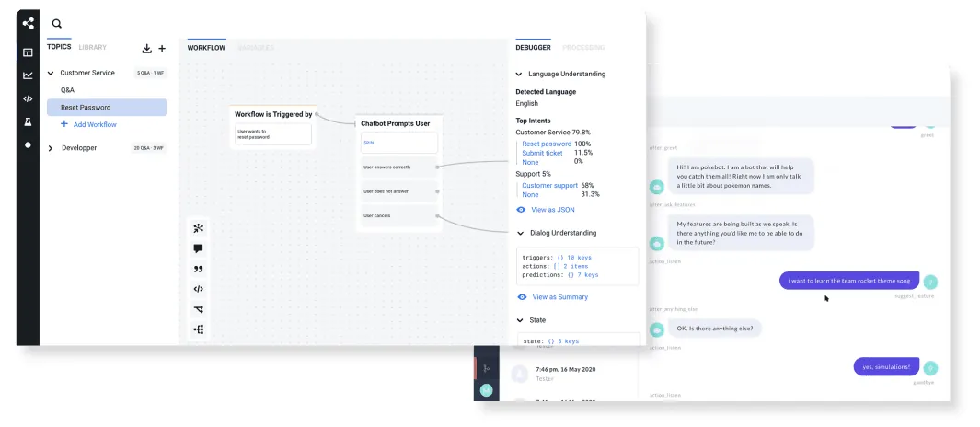Click the '7:46 pm, 16 May 2020' conversation entry
The width and height of the screenshot is (980, 427).
click(x=566, y=369)
